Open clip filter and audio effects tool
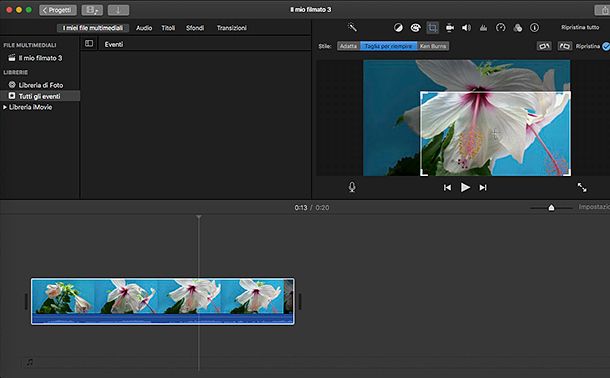Viewport: 610px width, 378px height. click(x=517, y=28)
